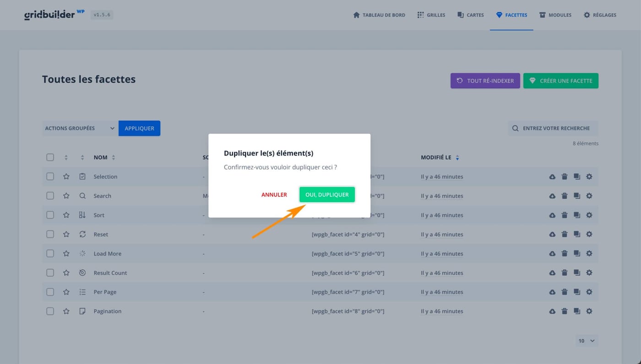The height and width of the screenshot is (364, 641).
Task: Open the Actions groupées dropdown
Action: [79, 128]
